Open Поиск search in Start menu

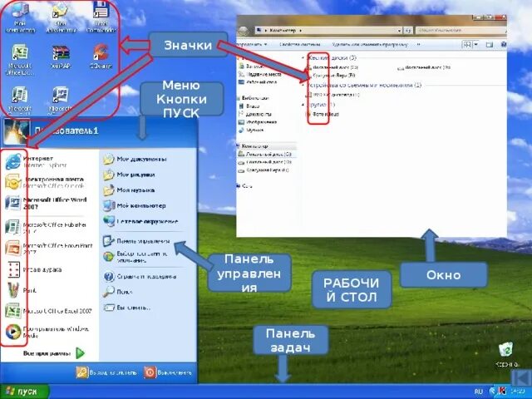(x=118, y=292)
